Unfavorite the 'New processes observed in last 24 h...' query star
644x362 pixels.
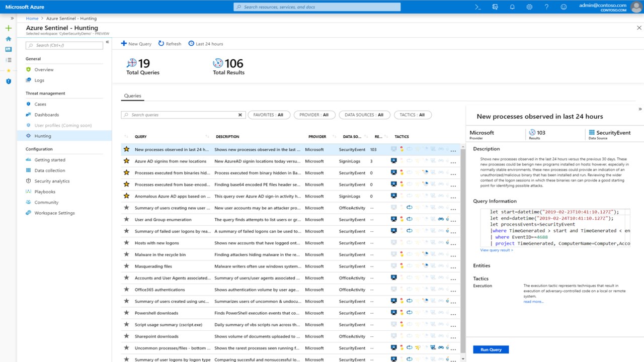point(127,149)
